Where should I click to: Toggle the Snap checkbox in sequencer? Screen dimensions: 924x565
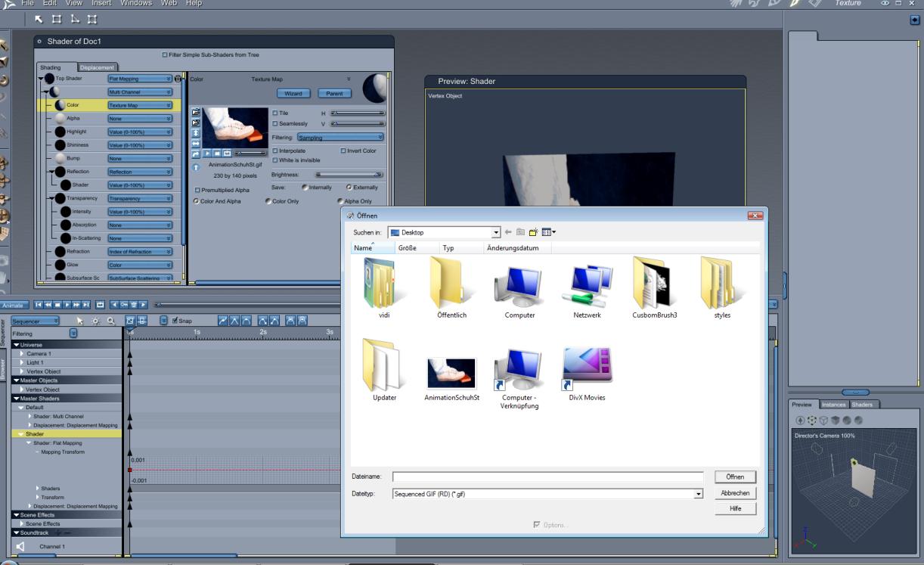175,321
